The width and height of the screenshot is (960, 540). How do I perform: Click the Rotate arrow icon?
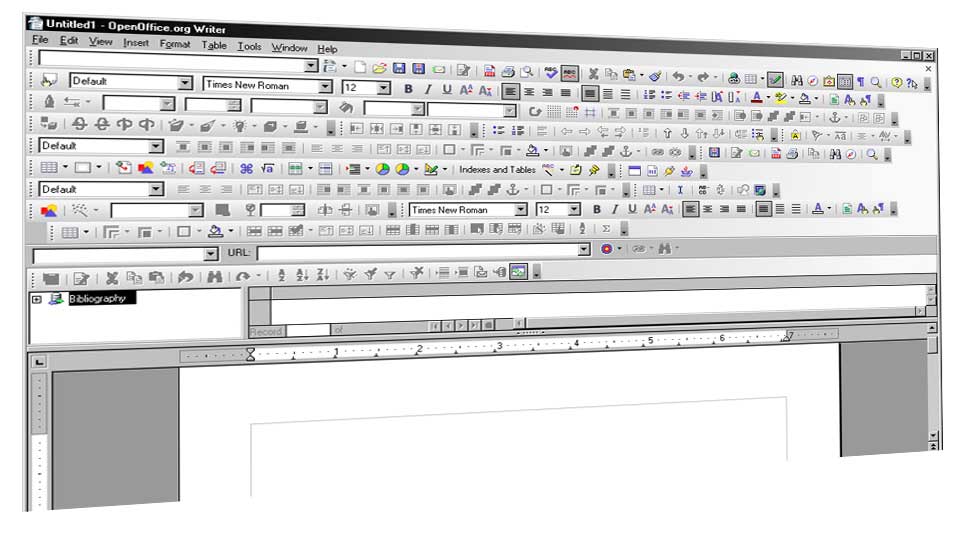[534, 111]
